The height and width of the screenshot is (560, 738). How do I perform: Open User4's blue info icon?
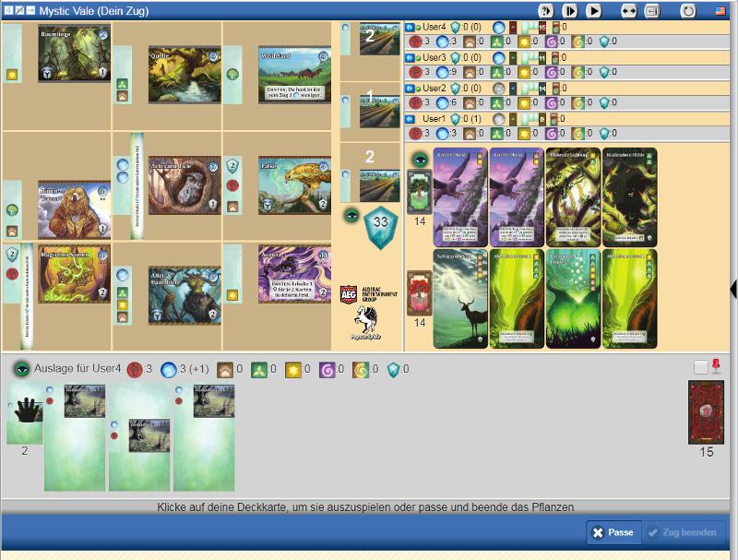click(x=410, y=28)
